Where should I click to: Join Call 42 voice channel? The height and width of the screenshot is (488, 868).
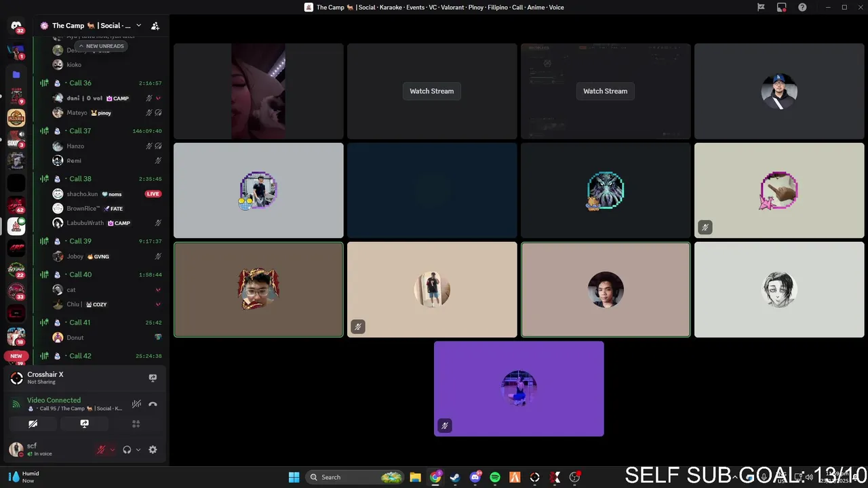(100, 356)
